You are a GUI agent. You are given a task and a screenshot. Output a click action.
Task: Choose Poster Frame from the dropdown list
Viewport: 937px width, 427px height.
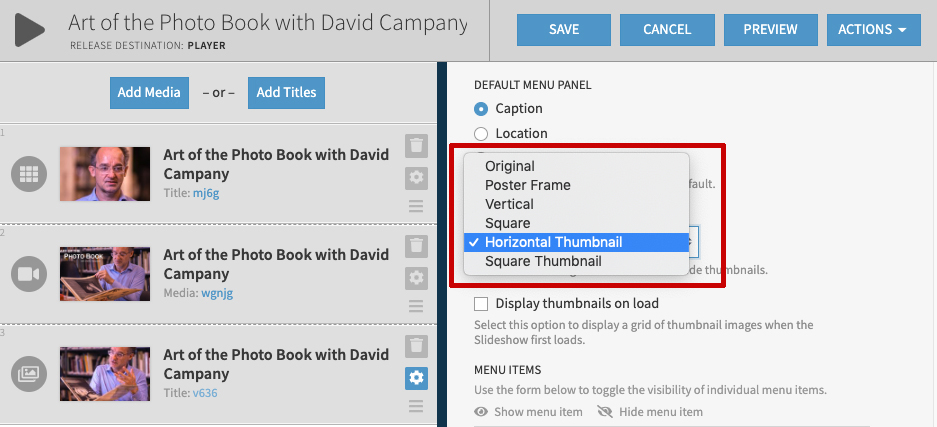[527, 185]
